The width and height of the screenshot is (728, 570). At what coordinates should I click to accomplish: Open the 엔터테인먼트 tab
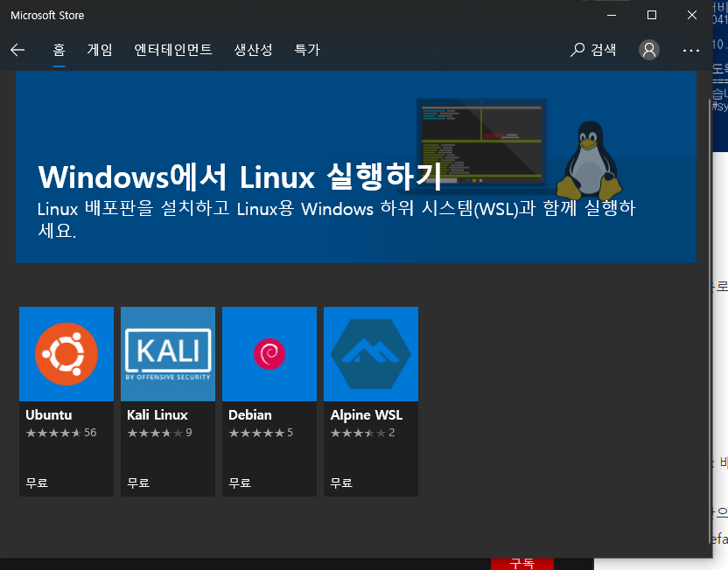click(173, 50)
